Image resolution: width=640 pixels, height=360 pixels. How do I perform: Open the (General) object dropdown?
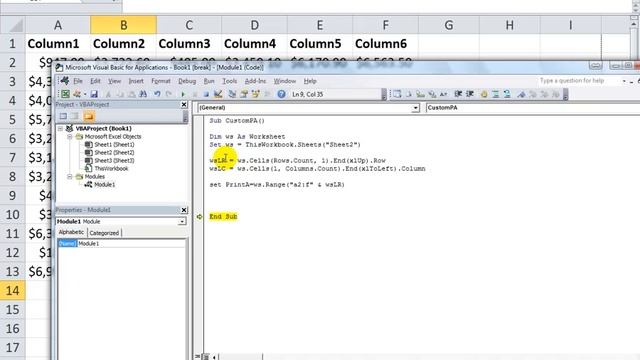click(x=416, y=108)
